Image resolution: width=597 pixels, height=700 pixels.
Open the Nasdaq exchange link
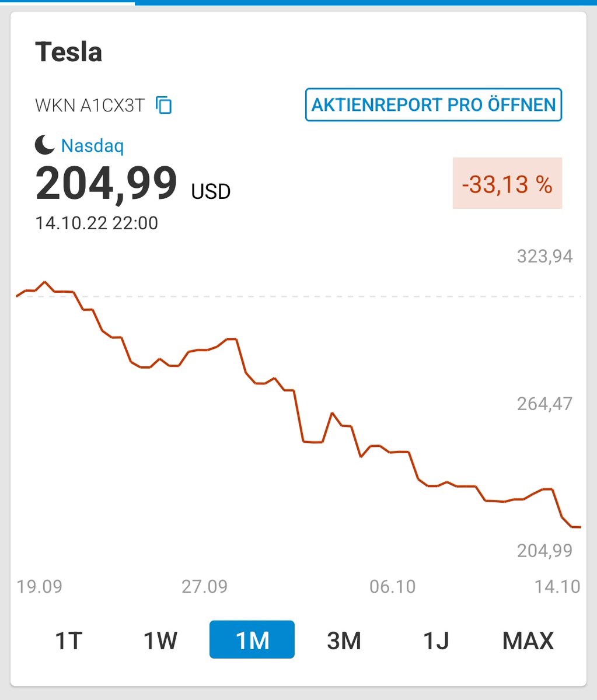(92, 145)
